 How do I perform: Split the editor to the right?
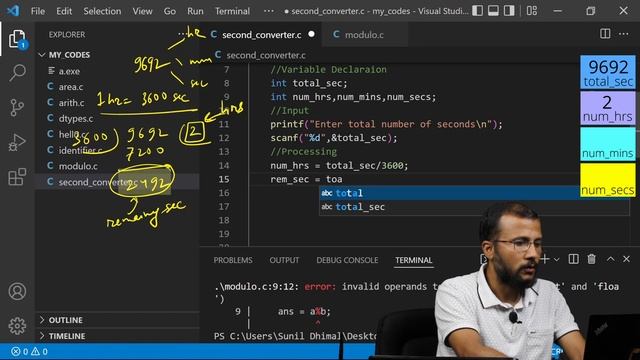click(605, 34)
